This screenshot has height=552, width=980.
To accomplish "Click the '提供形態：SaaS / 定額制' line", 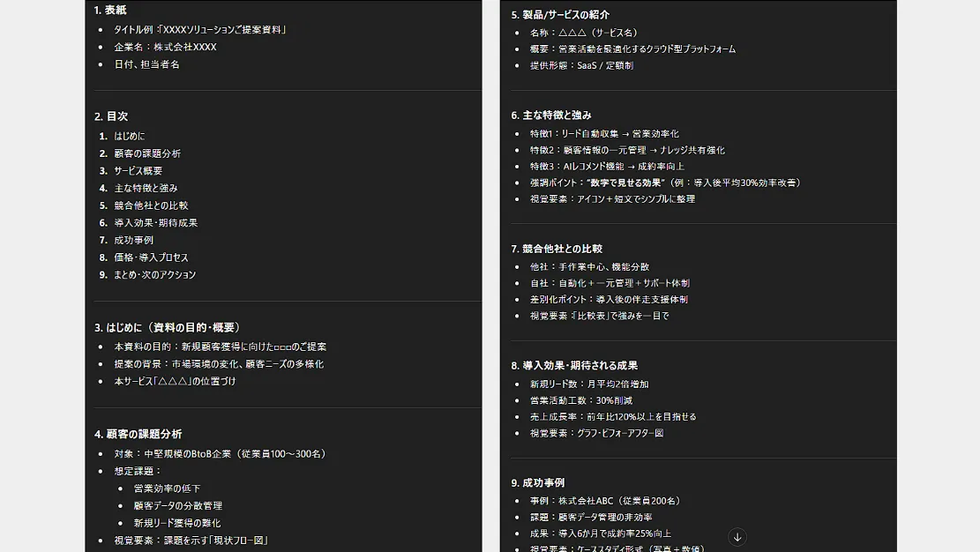I will [x=581, y=65].
